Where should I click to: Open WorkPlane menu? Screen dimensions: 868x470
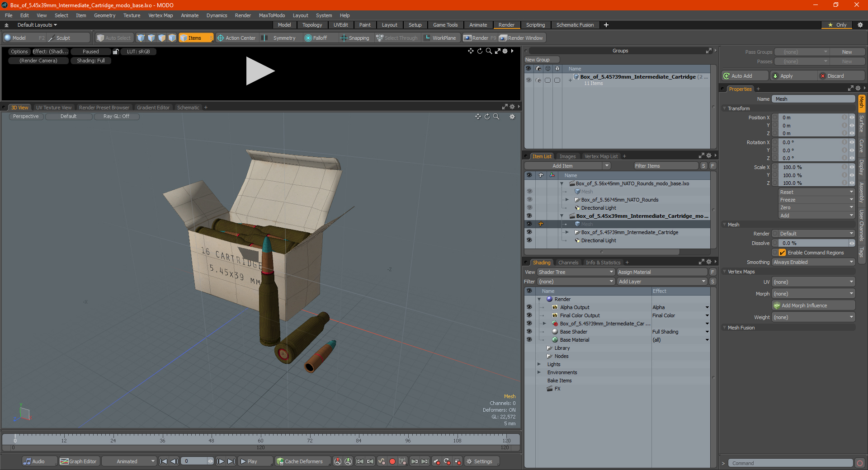[x=440, y=38]
